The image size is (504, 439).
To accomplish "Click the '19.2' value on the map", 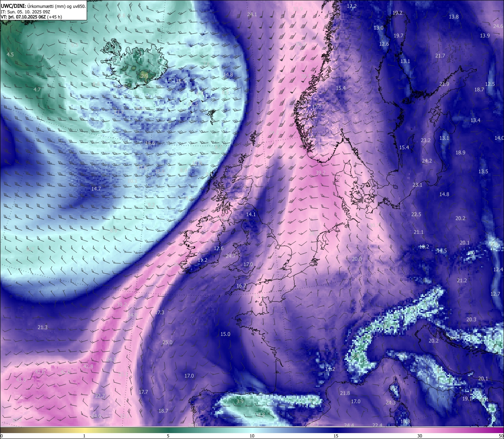I will (x=398, y=13).
